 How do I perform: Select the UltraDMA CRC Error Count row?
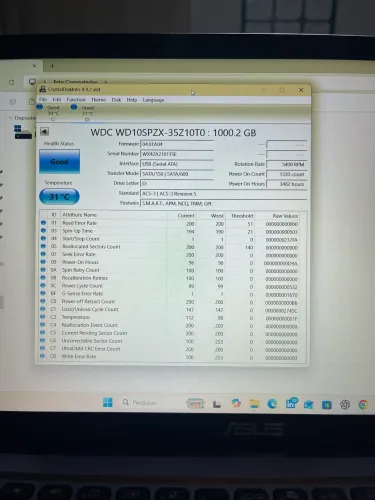click(x=169, y=349)
